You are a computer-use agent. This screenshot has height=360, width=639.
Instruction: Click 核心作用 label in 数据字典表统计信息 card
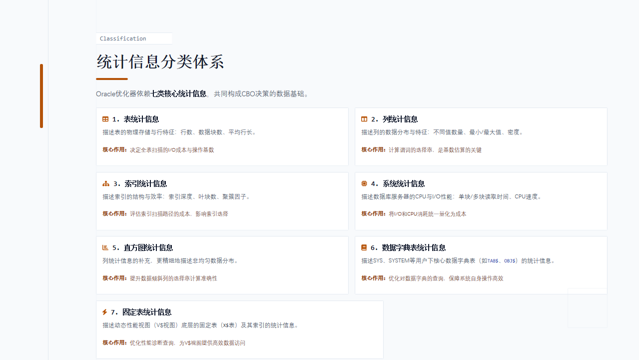pyautogui.click(x=373, y=278)
